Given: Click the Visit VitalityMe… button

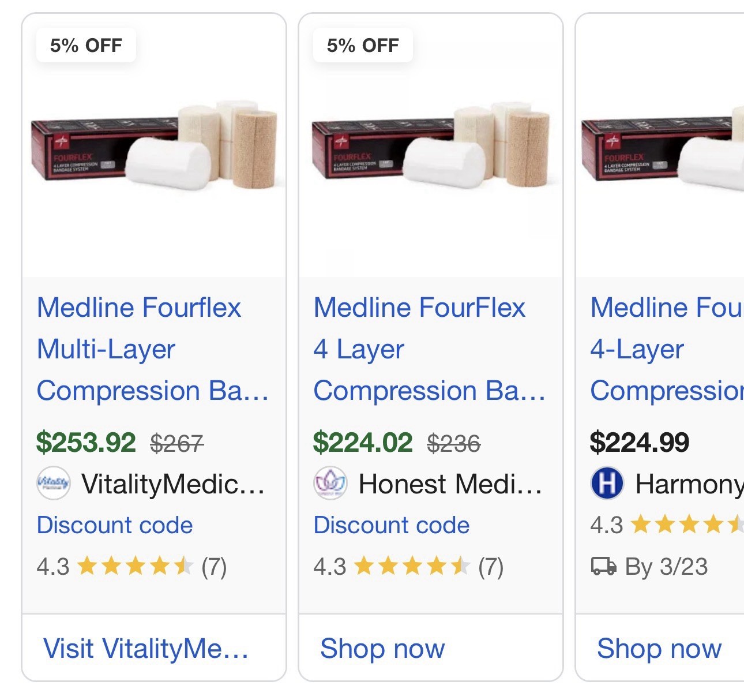Looking at the screenshot, I should (146, 648).
